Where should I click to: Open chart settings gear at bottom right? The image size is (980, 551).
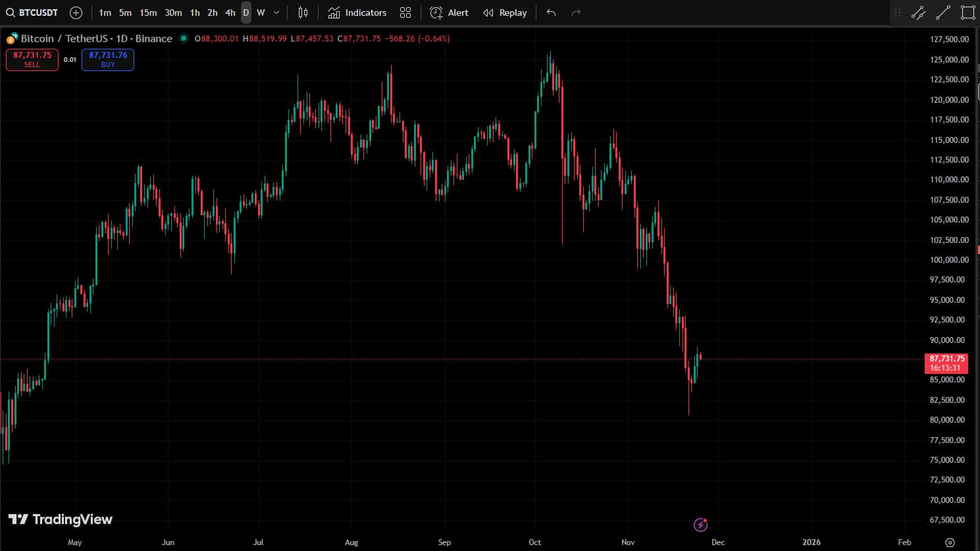click(x=949, y=542)
